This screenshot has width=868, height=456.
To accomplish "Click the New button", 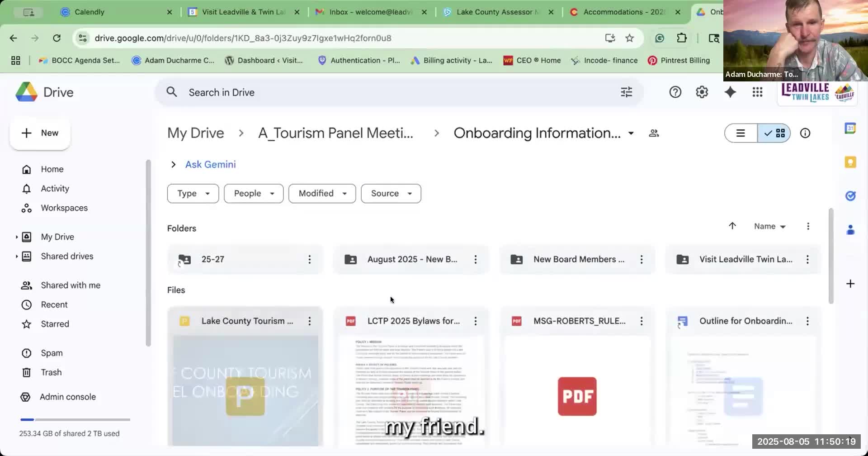I will pyautogui.click(x=40, y=133).
